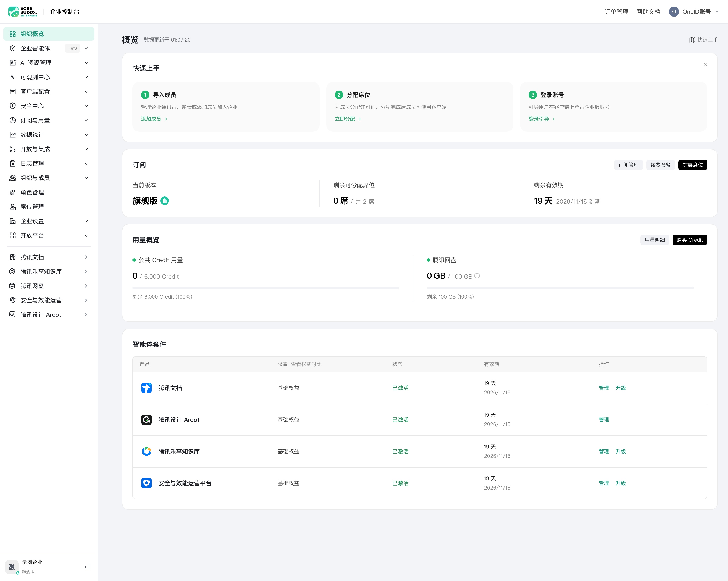The image size is (728, 581).
Task: Select 数据统计 in the sidebar
Action: point(49,135)
